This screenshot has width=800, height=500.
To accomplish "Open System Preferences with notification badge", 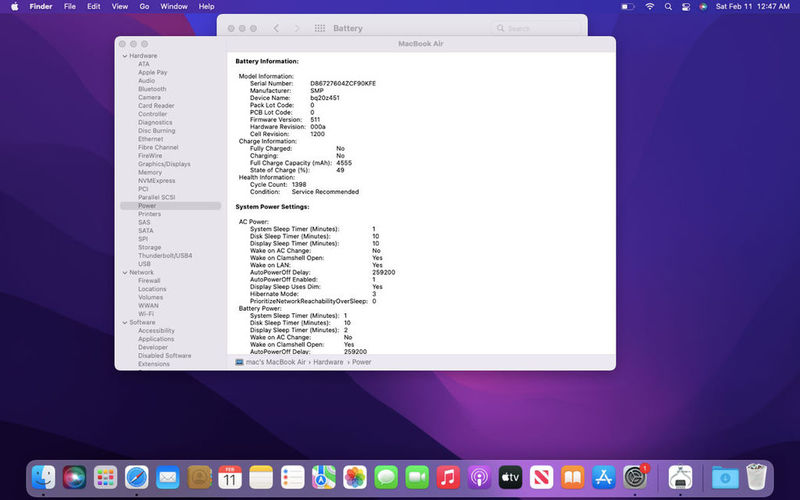I will pyautogui.click(x=635, y=478).
